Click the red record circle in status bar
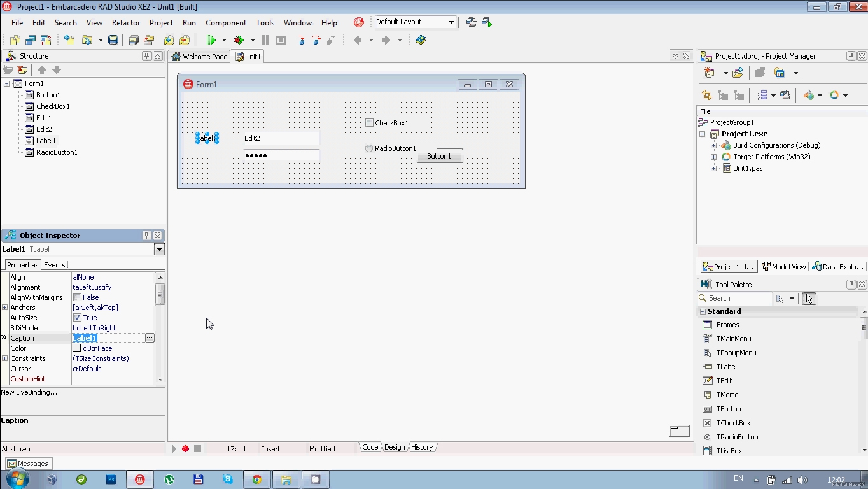This screenshot has width=868, height=489. tap(186, 448)
